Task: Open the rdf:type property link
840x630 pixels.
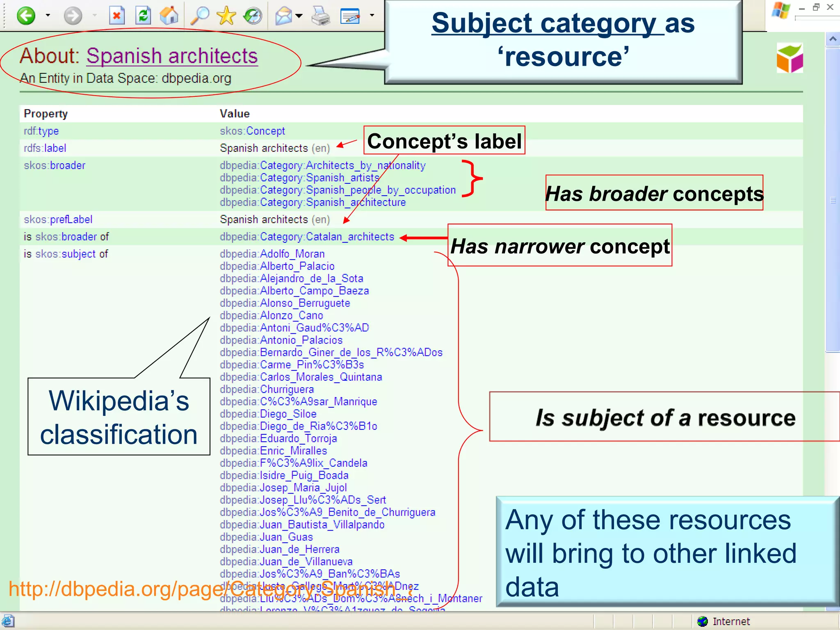Action: [x=41, y=131]
